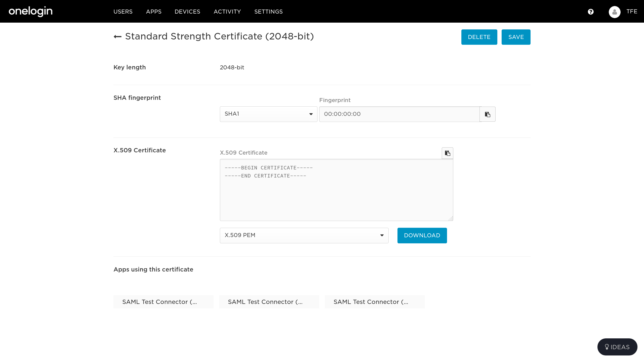Image resolution: width=644 pixels, height=362 pixels.
Task: Open the Settings menu
Action: (268, 12)
